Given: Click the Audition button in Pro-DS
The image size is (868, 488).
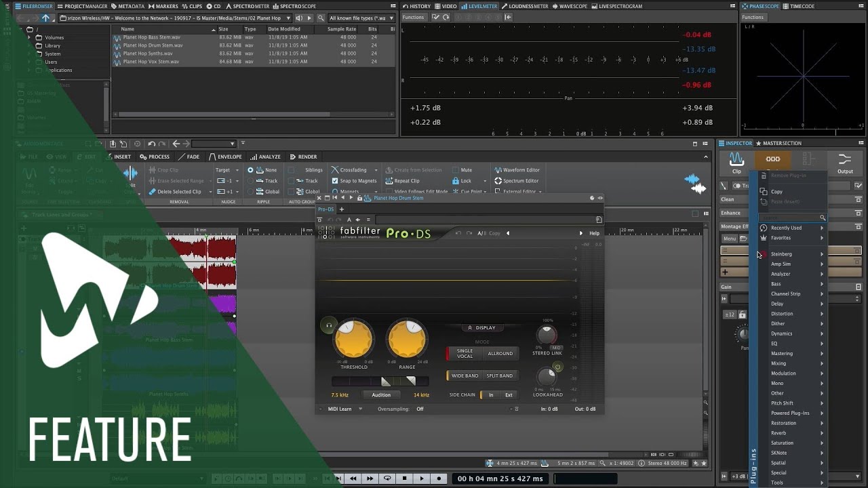Looking at the screenshot, I should click(x=381, y=394).
